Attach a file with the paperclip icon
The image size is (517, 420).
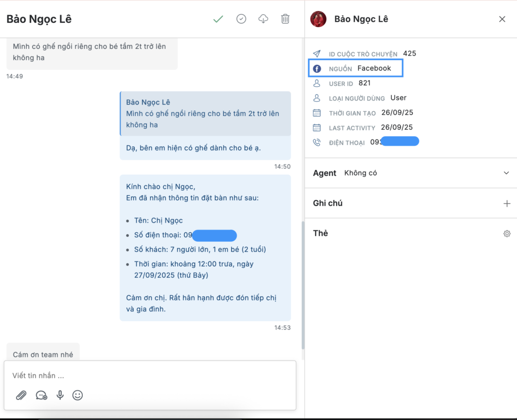(x=21, y=395)
